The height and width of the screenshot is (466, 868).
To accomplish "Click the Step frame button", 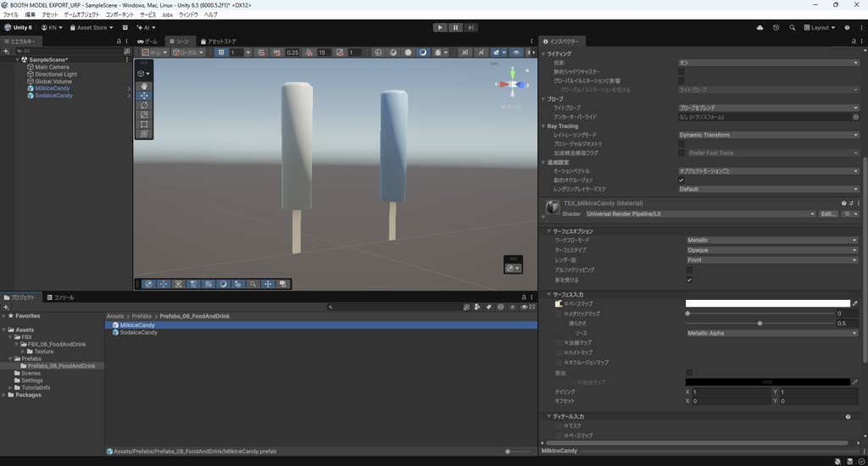I will pyautogui.click(x=471, y=28).
